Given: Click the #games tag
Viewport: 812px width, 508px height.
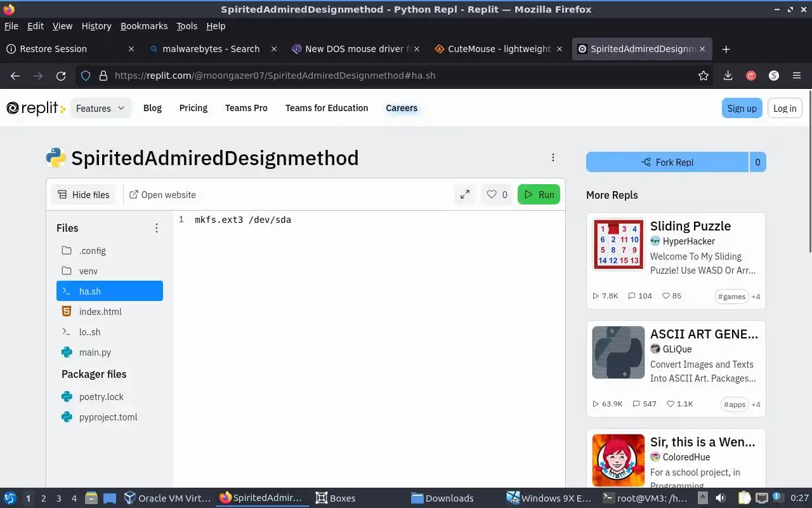Looking at the screenshot, I should (x=731, y=297).
